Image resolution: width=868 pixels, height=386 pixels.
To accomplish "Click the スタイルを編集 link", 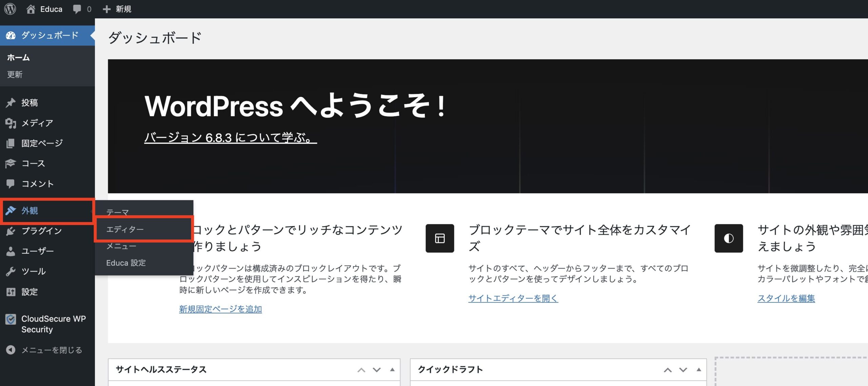I will [x=786, y=298].
